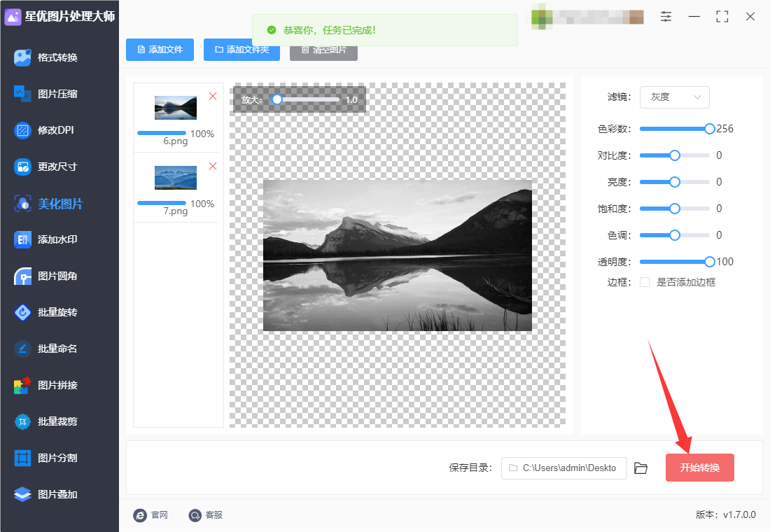
Task: Click the 亮度 brightness slider handle
Action: (x=675, y=182)
